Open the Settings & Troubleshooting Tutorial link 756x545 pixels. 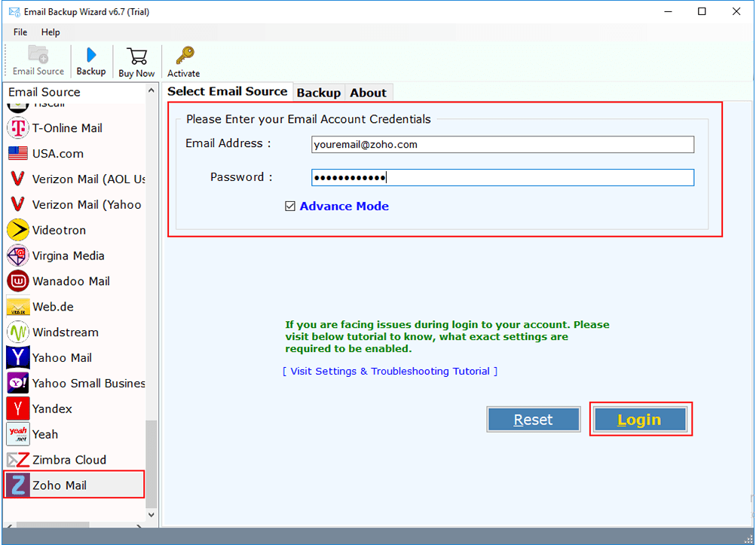390,371
